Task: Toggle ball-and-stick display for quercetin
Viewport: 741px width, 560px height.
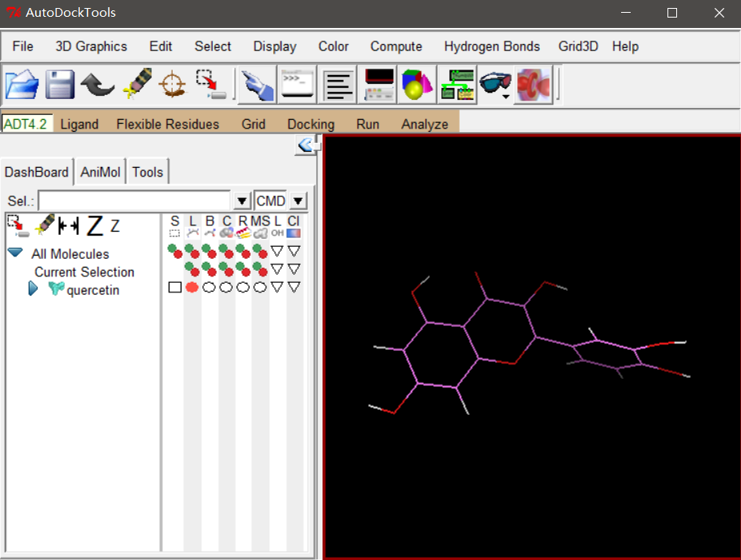Action: (209, 287)
